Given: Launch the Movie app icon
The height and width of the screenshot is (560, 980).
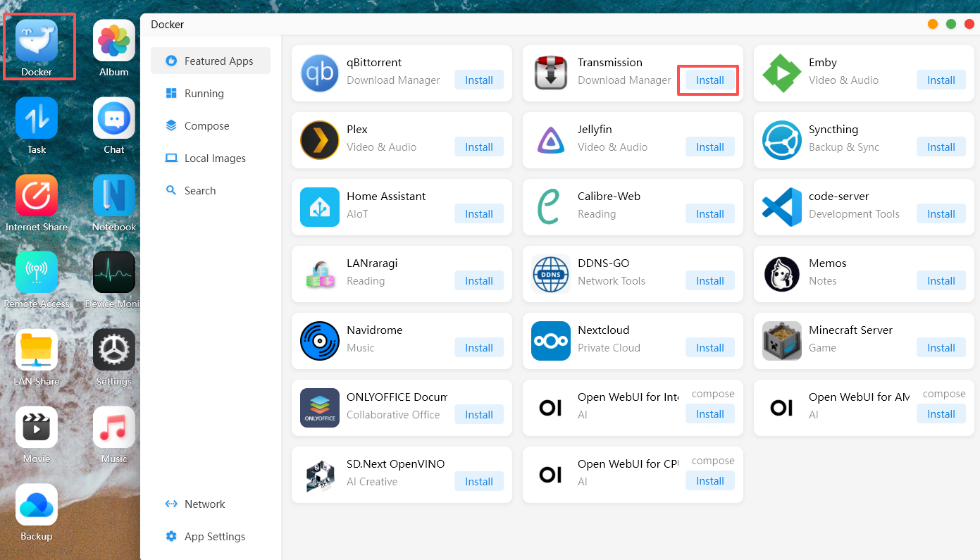Looking at the screenshot, I should tap(37, 428).
